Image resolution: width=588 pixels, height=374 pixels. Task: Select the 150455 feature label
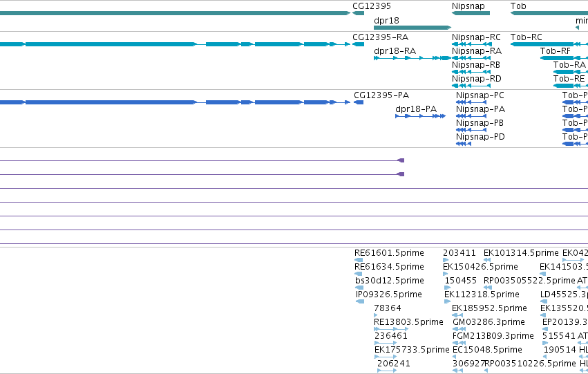point(460,281)
